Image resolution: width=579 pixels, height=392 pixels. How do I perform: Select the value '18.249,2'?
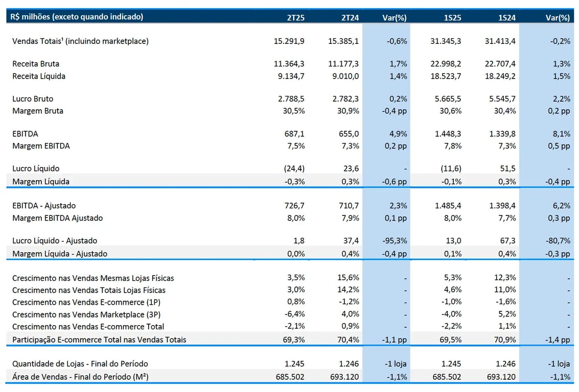tap(500, 76)
